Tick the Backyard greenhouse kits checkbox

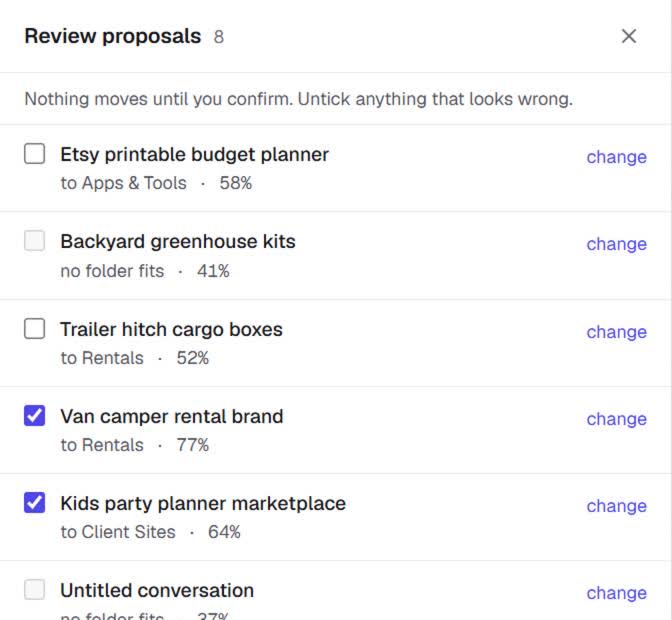tap(34, 240)
